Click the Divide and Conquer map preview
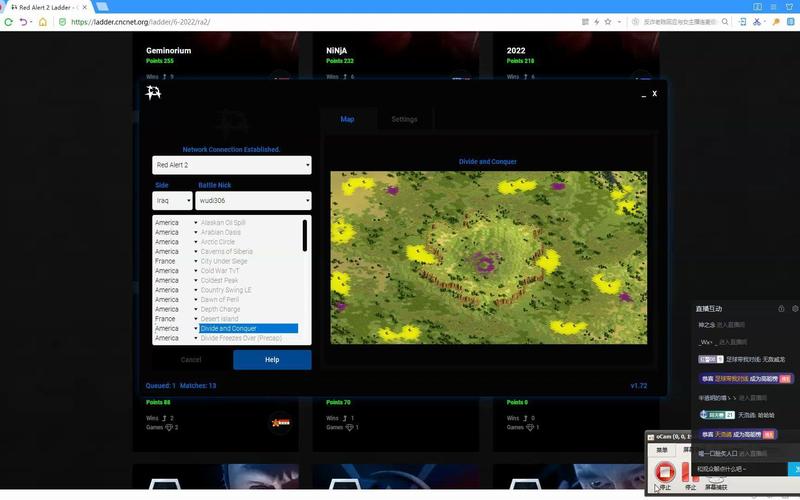Image resolution: width=800 pixels, height=500 pixels. [488, 257]
